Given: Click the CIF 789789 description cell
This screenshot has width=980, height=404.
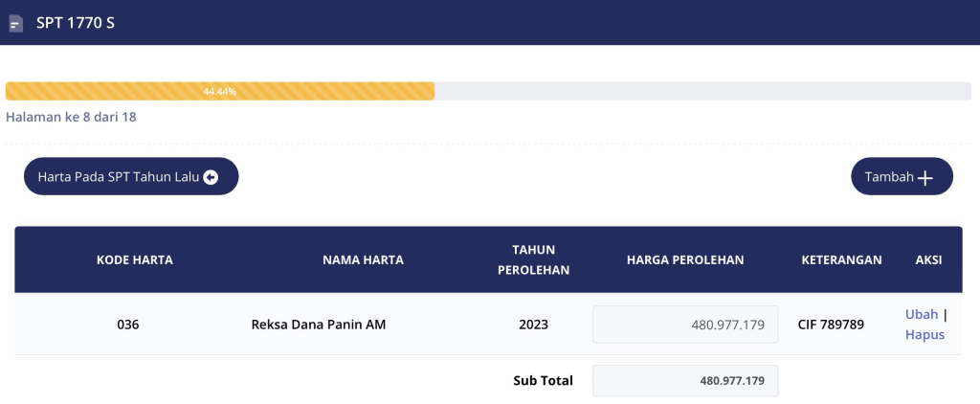Looking at the screenshot, I should pos(831,325).
